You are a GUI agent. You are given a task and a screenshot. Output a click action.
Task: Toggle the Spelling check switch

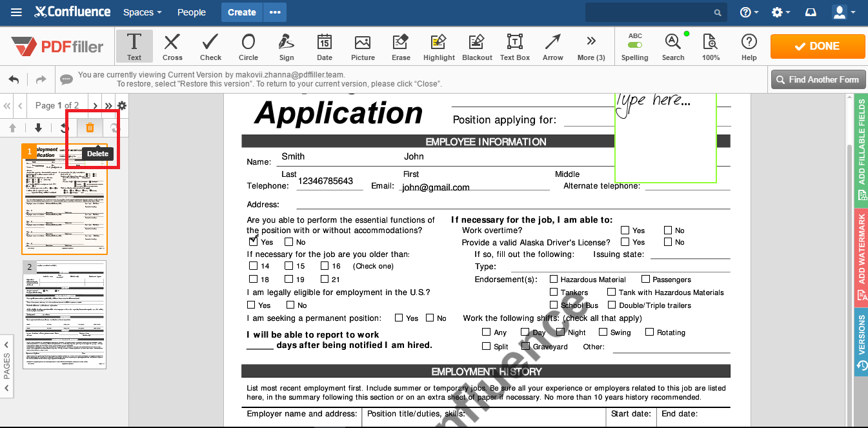tap(635, 45)
